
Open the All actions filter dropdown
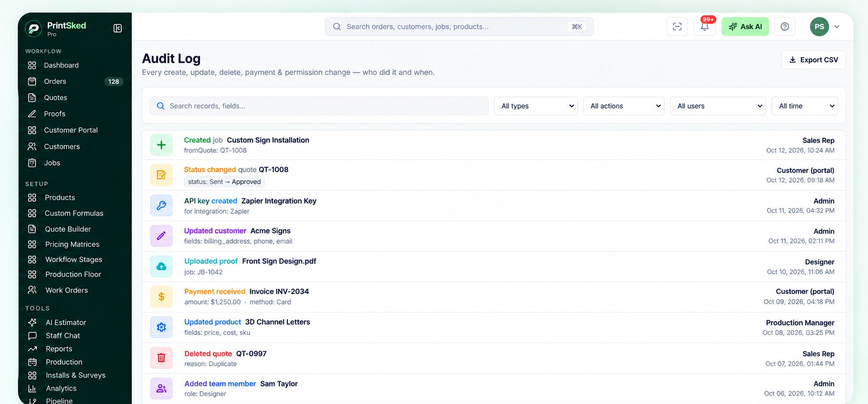(624, 106)
